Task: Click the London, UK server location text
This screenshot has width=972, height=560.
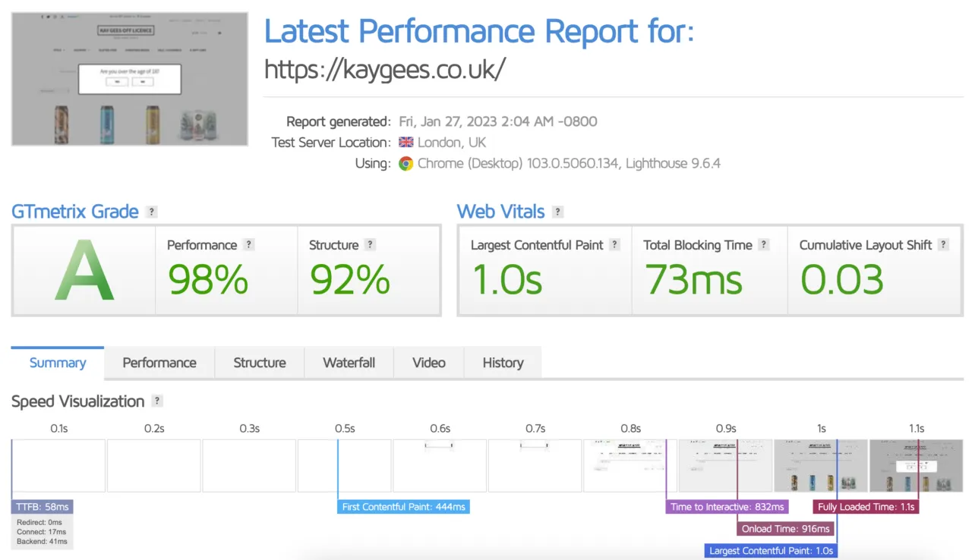Action: tap(452, 143)
